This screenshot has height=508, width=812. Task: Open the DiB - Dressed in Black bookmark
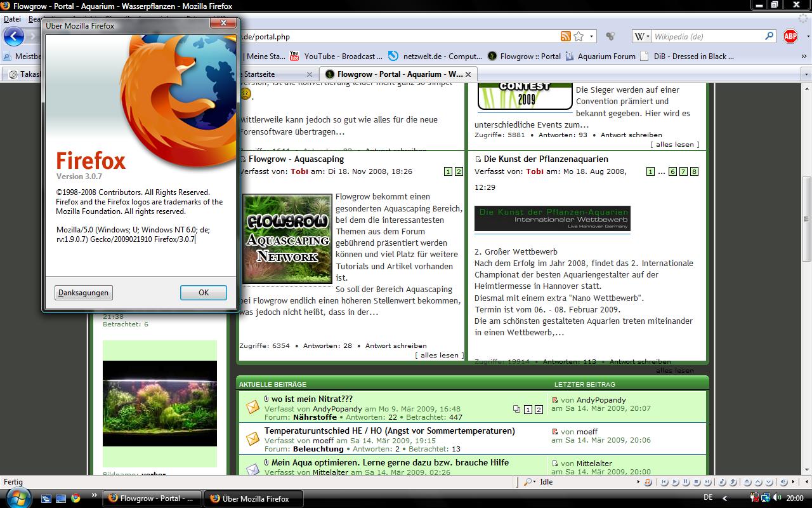click(x=688, y=56)
